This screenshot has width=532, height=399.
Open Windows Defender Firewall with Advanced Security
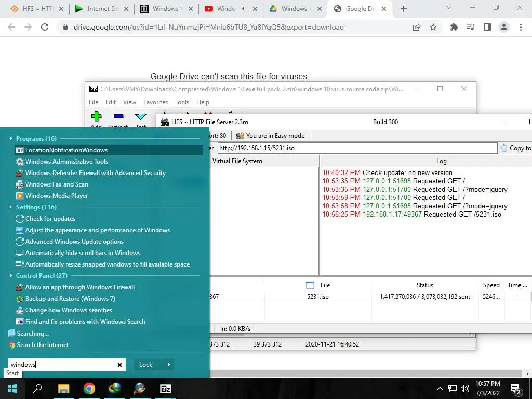[90, 172]
